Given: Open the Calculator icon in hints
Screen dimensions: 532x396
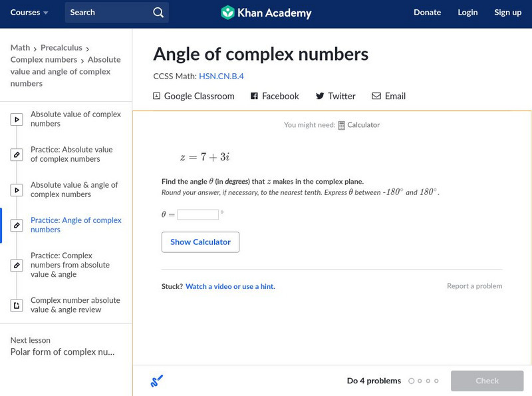Looking at the screenshot, I should click(341, 125).
